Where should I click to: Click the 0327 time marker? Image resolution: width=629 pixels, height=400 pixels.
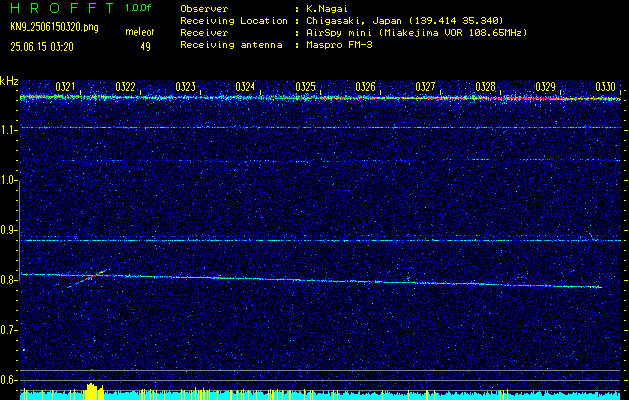[425, 87]
